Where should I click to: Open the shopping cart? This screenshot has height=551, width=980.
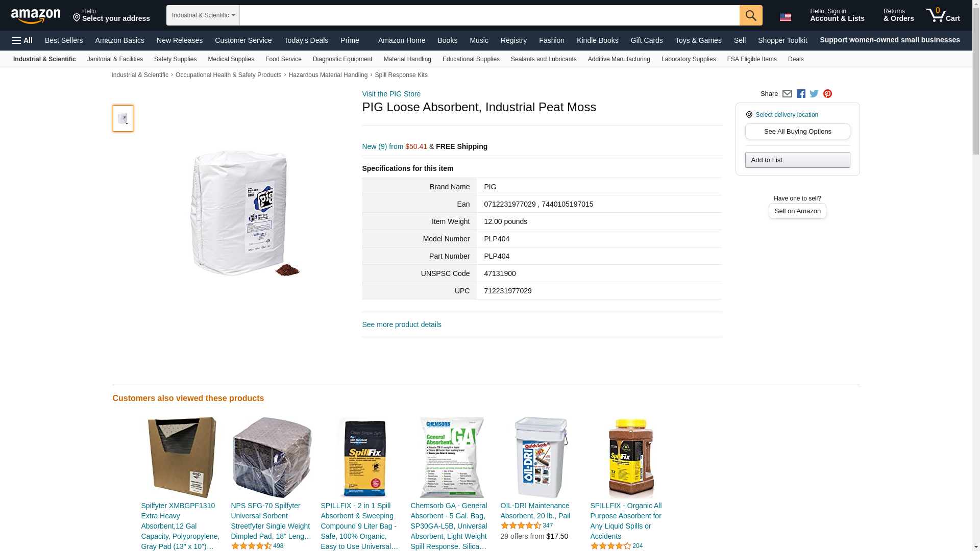click(943, 15)
